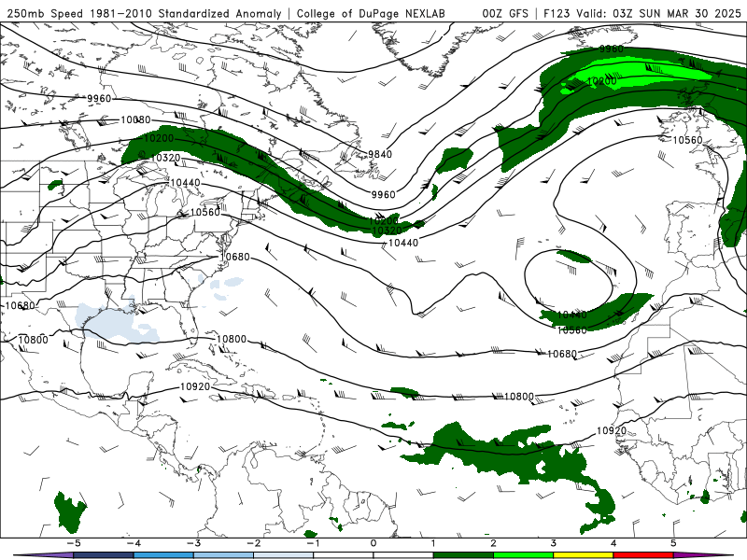Select the 10680 label west of Morocco
The image size is (747, 560).
coord(562,355)
